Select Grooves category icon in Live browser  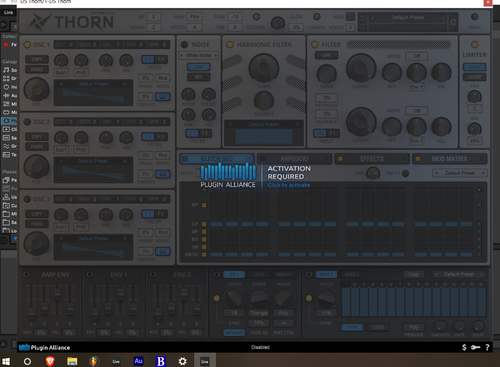[x=6, y=146]
